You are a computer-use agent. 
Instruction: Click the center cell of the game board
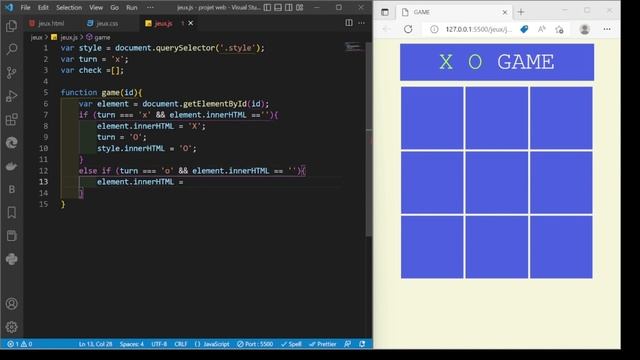tap(497, 183)
